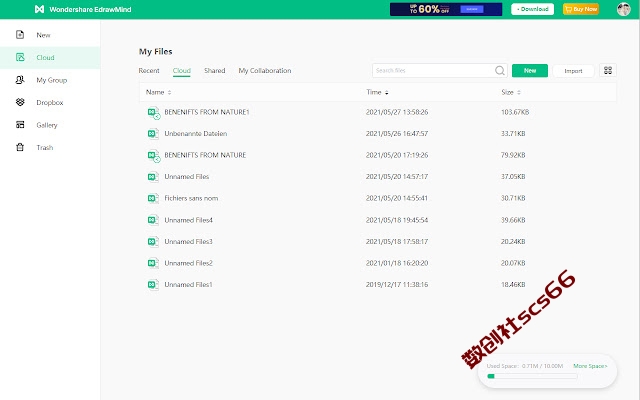
Task: Open file named BENENIFTS FROM NATURE1
Action: coord(207,112)
